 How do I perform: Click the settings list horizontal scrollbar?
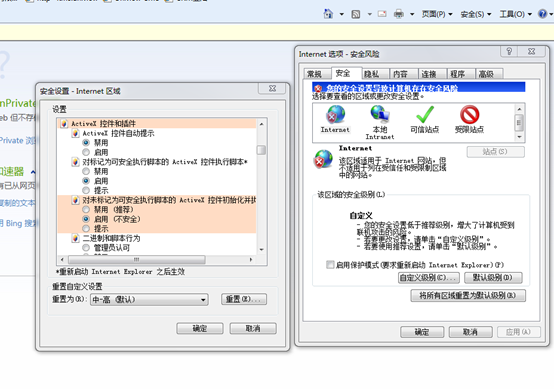click(x=157, y=260)
